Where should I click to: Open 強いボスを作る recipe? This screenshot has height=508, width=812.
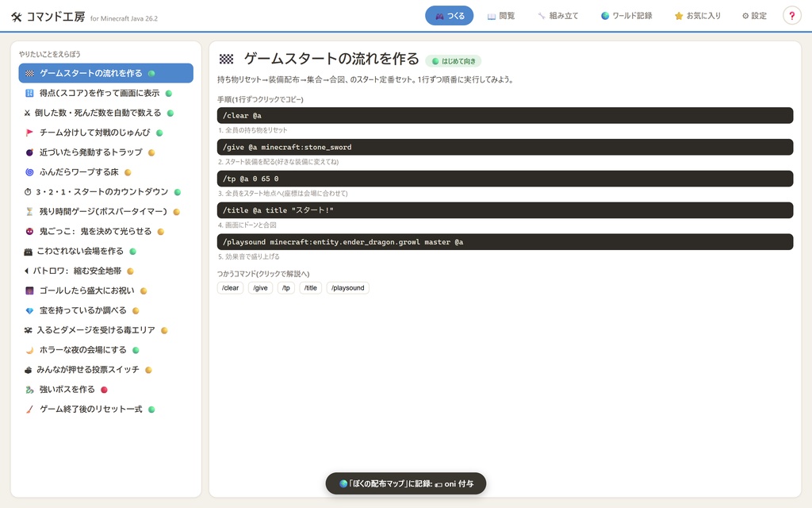(106, 389)
